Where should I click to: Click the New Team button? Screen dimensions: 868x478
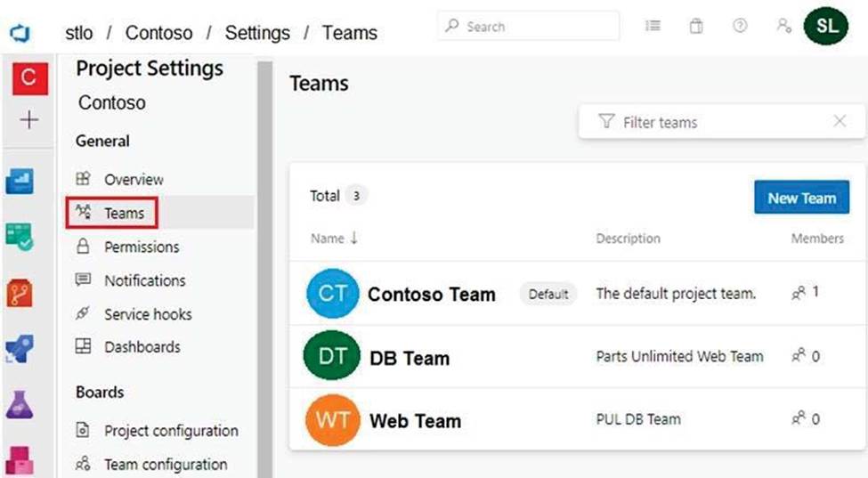[801, 198]
